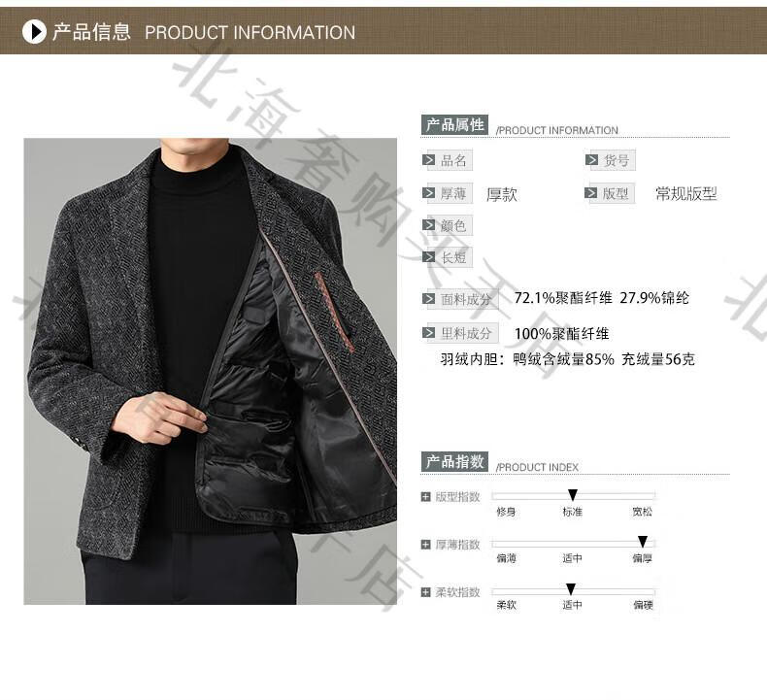
Task: Click the play arrow icon beside 产品信息
Action: pos(34,32)
